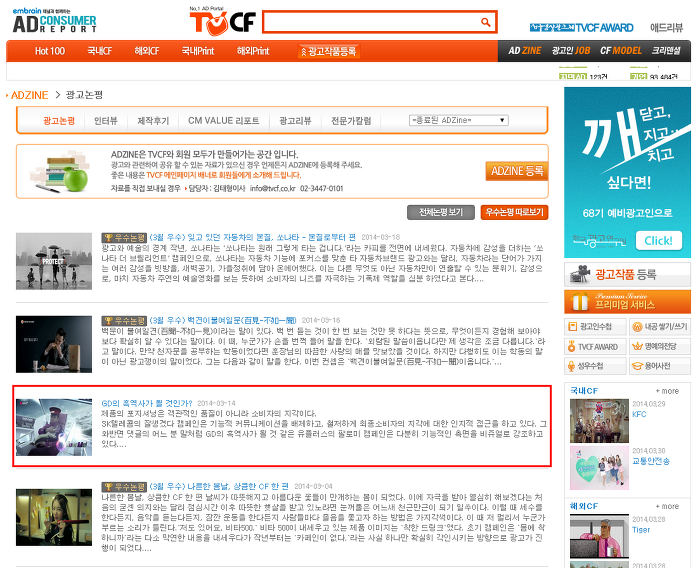Open 국내Print in the nav bar
The height and width of the screenshot is (568, 700).
pos(198,51)
